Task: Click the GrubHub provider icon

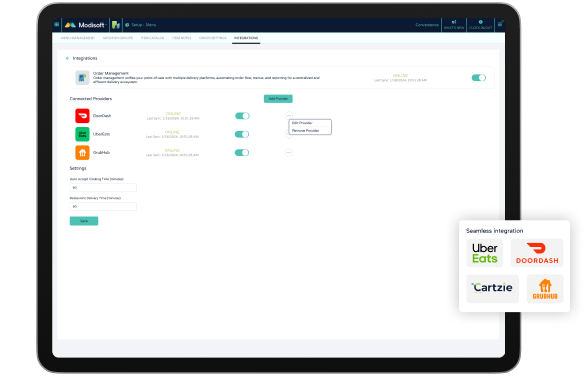Action: [x=82, y=153]
